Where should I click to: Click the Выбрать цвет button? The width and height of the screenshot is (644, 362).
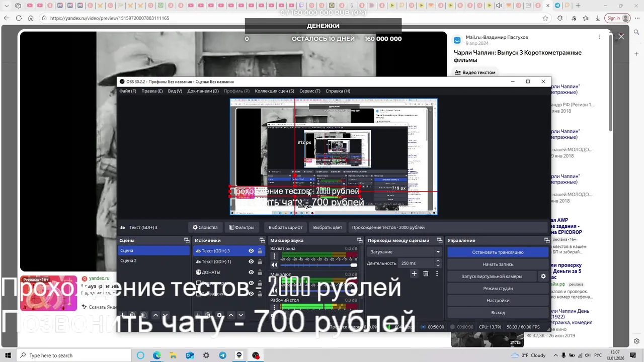(328, 227)
